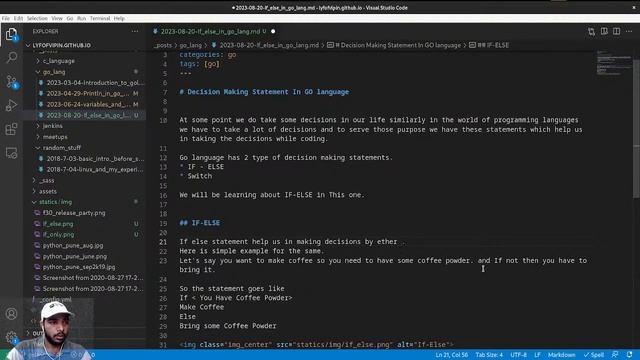
Task: Open the Go menu
Action: (x=70, y=18)
